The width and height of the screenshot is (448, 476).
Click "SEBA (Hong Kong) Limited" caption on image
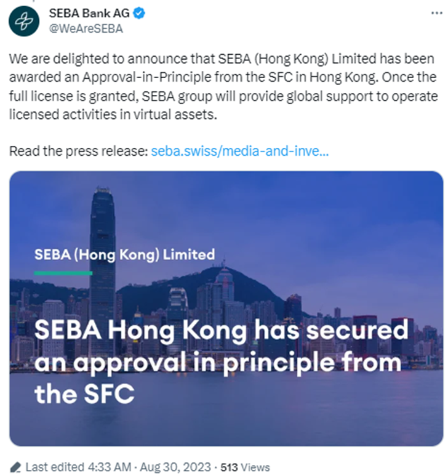[124, 254]
